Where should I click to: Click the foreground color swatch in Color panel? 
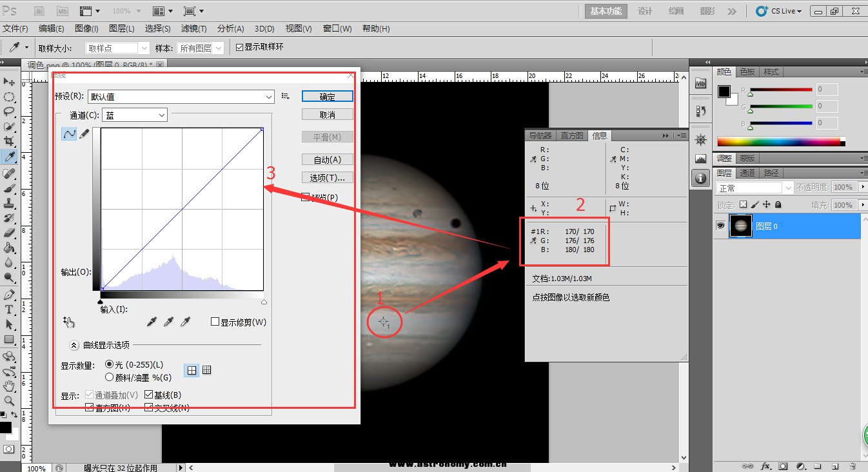[724, 92]
